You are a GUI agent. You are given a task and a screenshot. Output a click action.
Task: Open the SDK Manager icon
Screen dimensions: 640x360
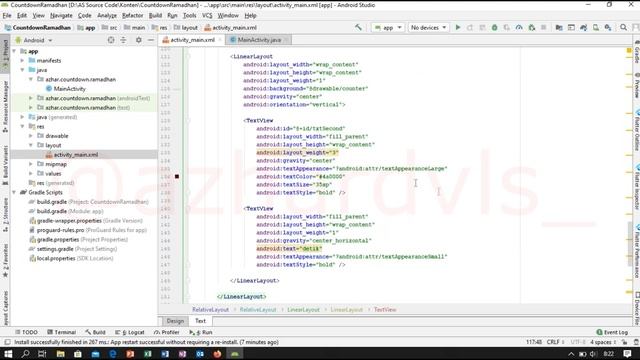[x=608, y=27]
